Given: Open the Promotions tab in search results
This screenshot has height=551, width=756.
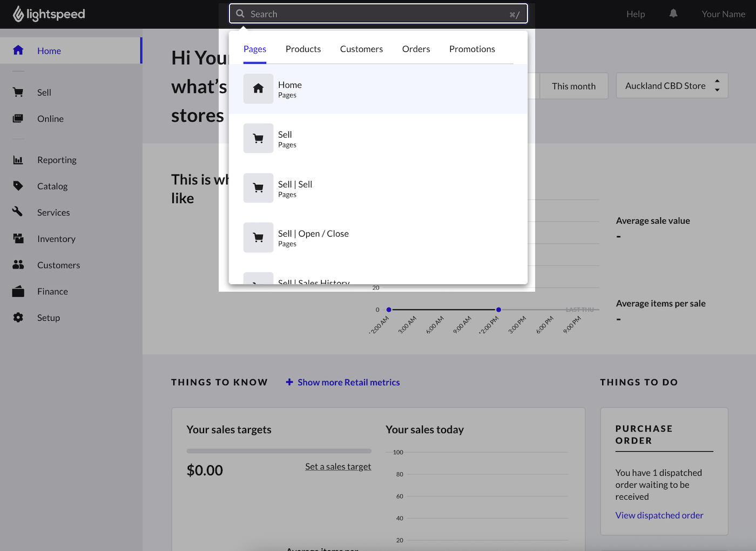Looking at the screenshot, I should 472,49.
